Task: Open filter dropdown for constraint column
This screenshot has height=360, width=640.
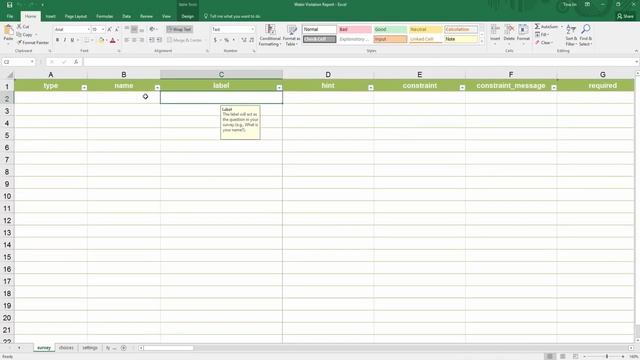Action: pyautogui.click(x=462, y=87)
